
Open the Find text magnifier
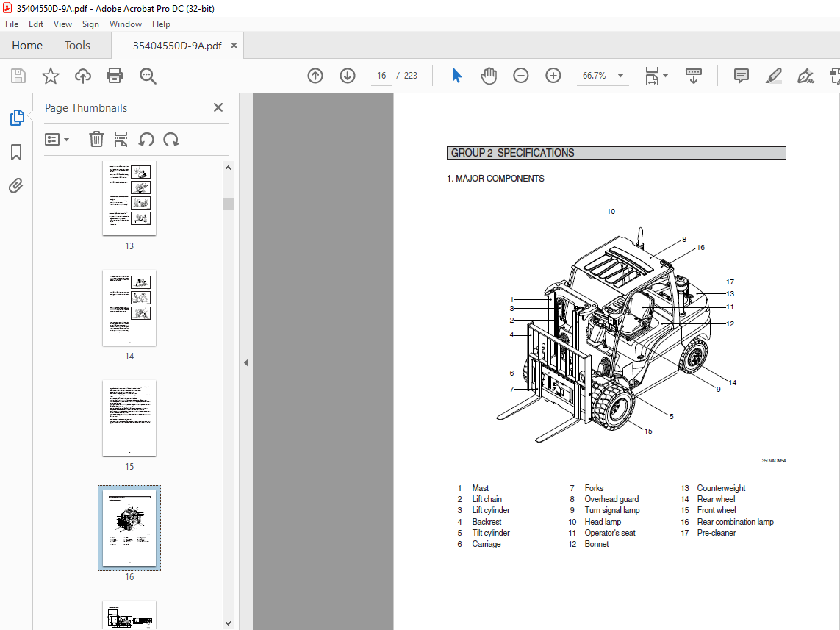pos(148,76)
